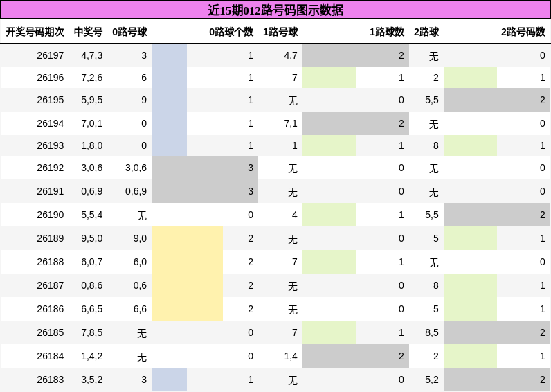
Task: Select the 开奖号码期次 column header
Action: [x=35, y=32]
